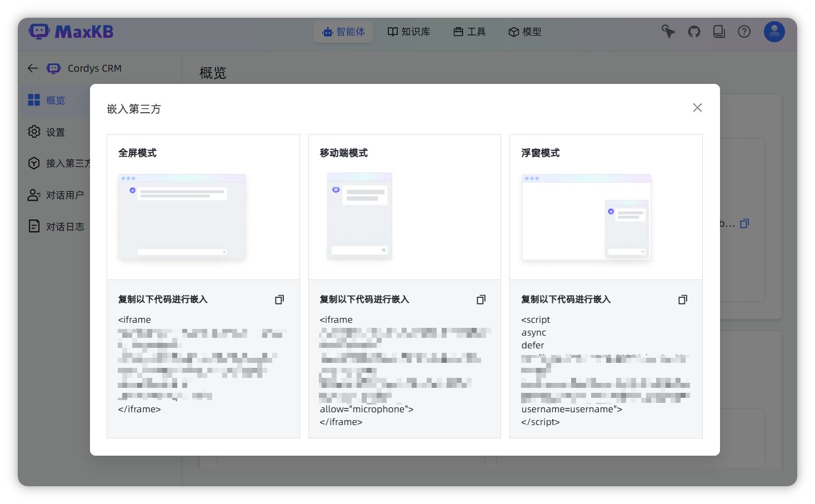Select 概览 in the sidebar

(x=56, y=100)
